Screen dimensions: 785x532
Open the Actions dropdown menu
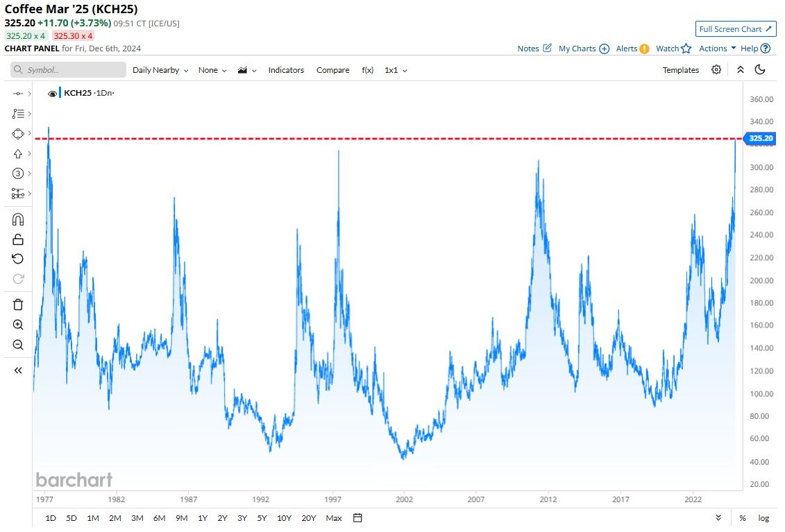pos(717,49)
